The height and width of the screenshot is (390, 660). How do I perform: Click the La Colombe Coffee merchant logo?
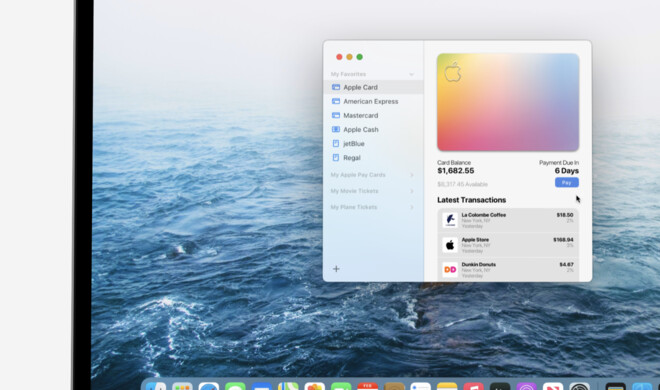pyautogui.click(x=450, y=220)
